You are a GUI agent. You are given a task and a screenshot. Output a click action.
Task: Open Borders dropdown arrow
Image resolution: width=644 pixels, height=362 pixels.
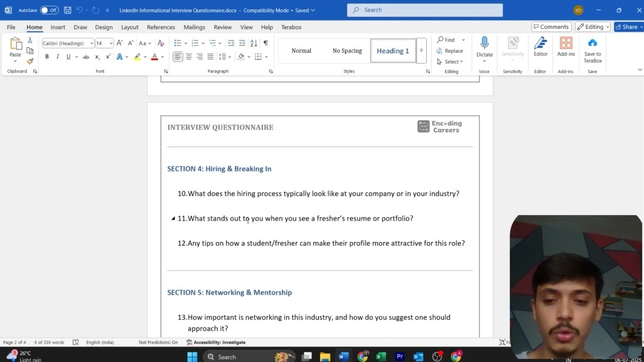tap(266, 57)
